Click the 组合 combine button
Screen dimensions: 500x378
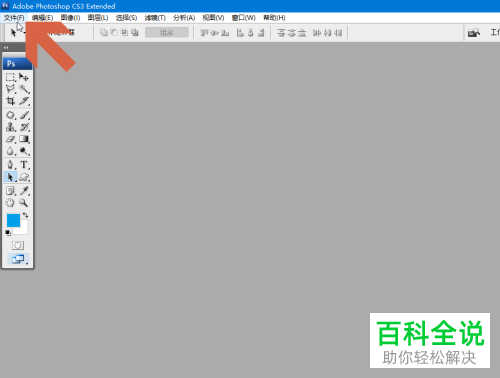pos(167,32)
